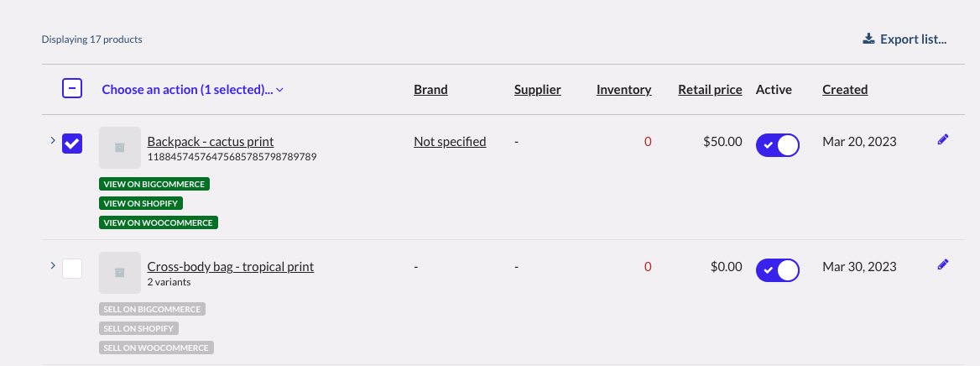Click the Backpack product thumbnail image
The height and width of the screenshot is (366, 980).
click(119, 148)
